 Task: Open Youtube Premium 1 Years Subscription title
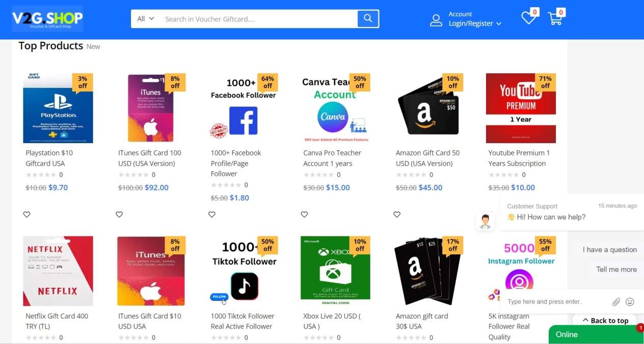519,158
